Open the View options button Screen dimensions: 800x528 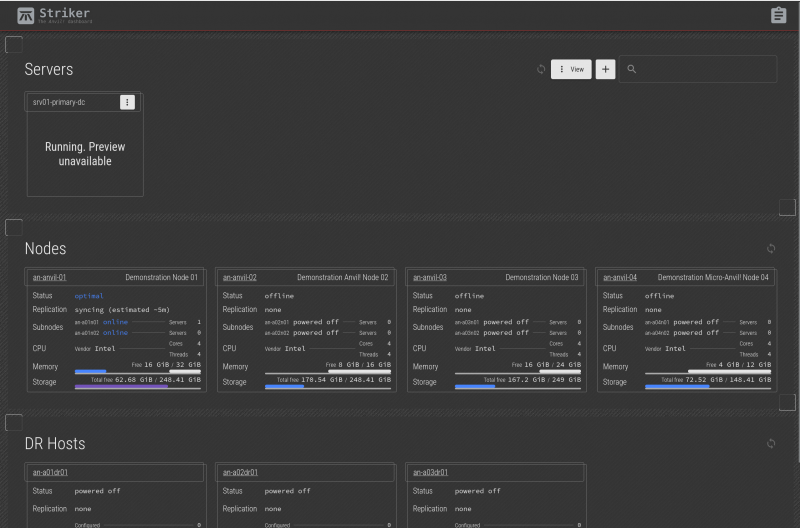[571, 69]
